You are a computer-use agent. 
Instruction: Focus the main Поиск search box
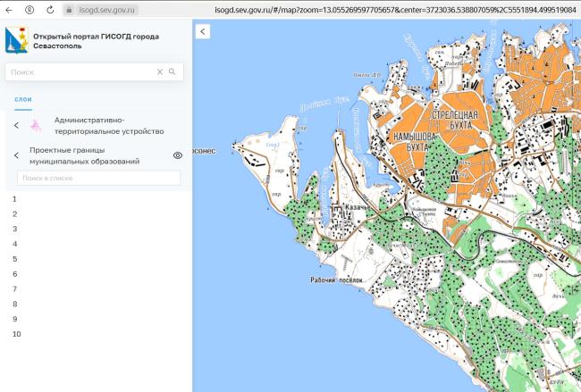coord(80,71)
